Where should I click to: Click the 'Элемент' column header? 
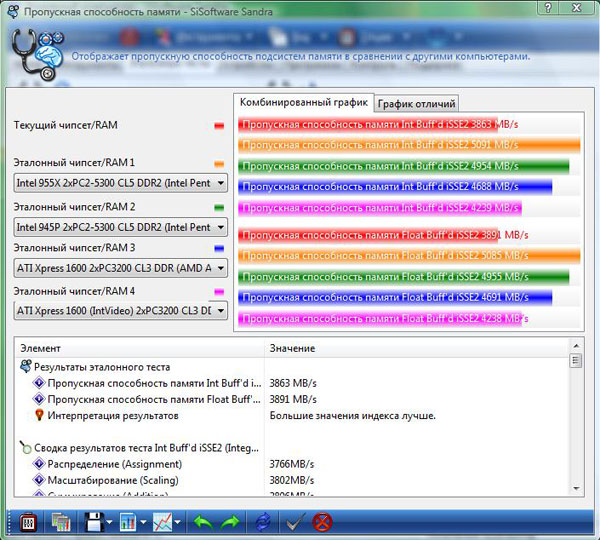[140, 348]
